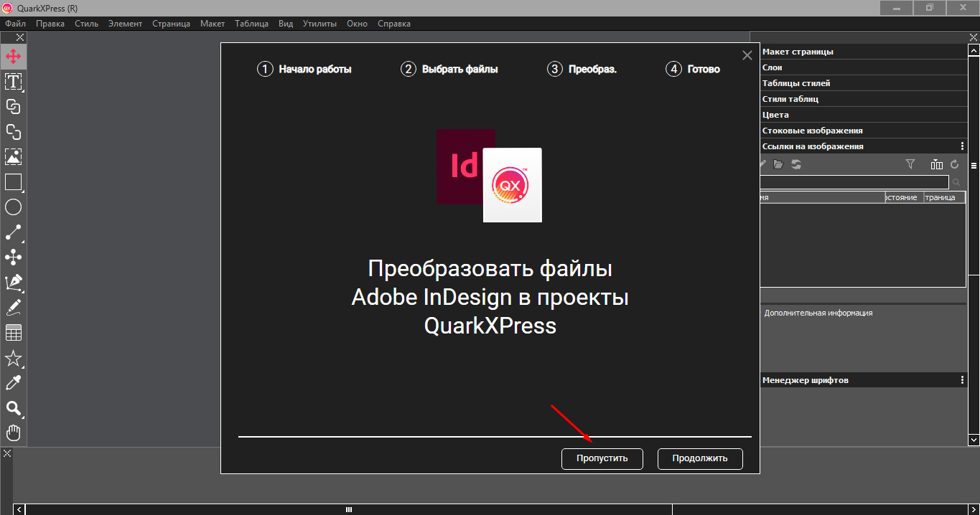This screenshot has height=515, width=980.
Task: Select the Zoom magnifier tool
Action: (13, 409)
